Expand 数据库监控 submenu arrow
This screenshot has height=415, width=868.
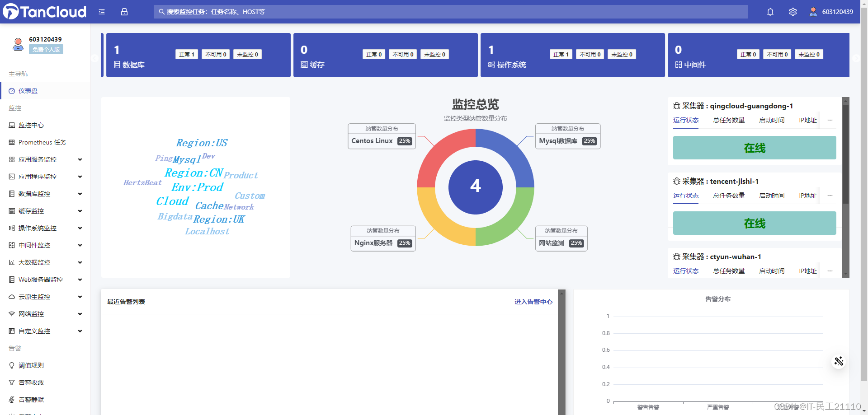click(x=80, y=194)
